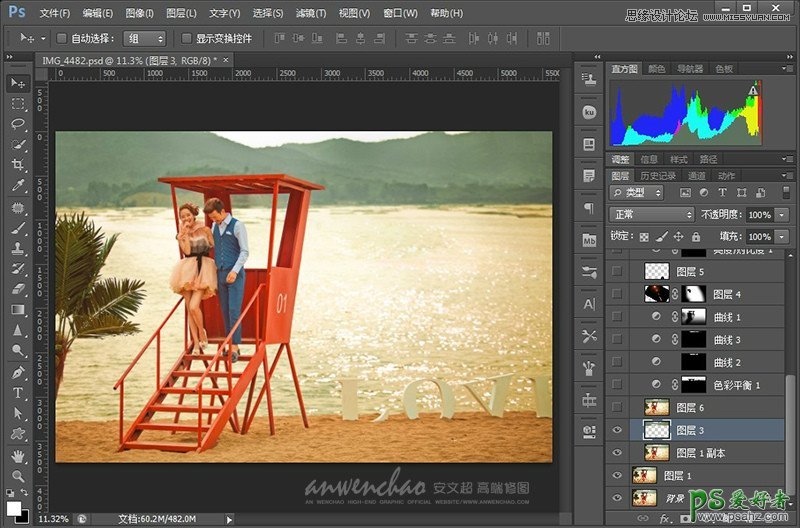Switch to the 历史记录 tab

pos(658,176)
